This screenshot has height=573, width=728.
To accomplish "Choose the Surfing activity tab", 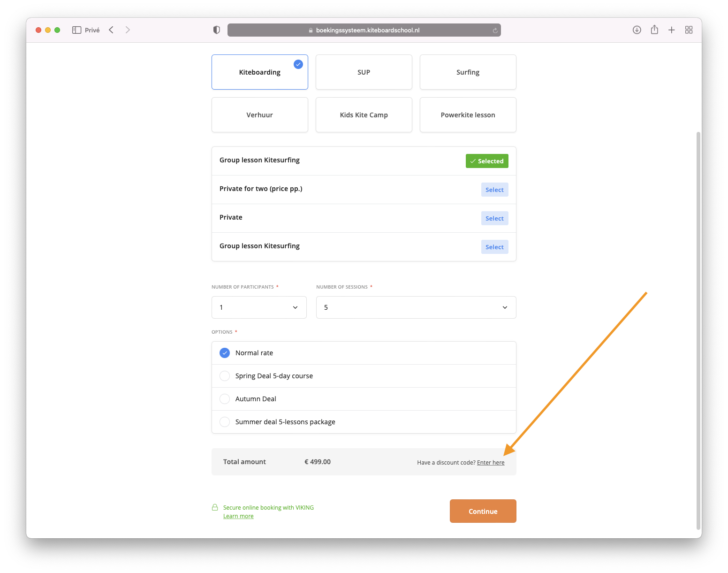I will pos(468,72).
